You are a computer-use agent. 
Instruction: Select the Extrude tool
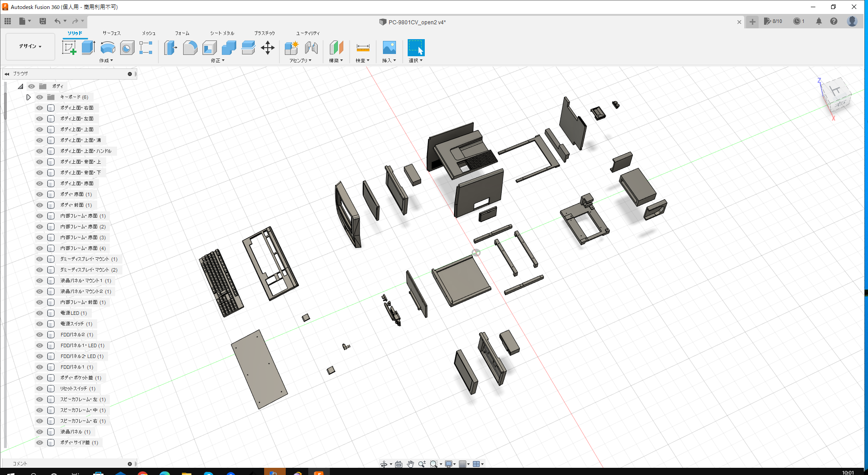coord(87,47)
